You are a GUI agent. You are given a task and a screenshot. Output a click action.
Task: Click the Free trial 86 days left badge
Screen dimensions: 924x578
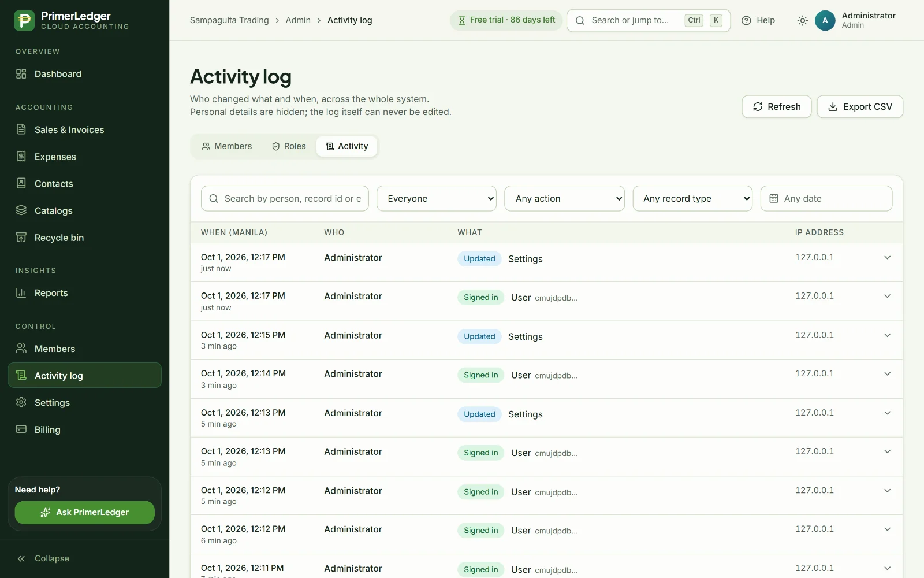tap(506, 20)
